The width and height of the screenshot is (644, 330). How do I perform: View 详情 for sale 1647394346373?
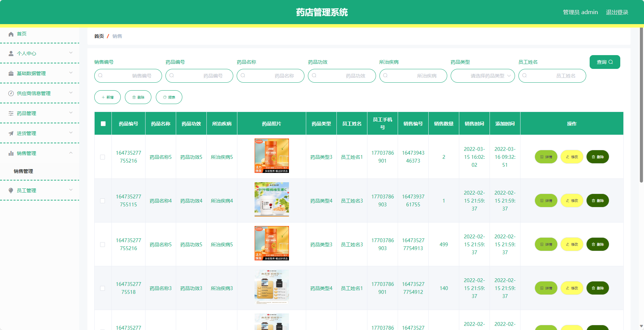pyautogui.click(x=546, y=157)
